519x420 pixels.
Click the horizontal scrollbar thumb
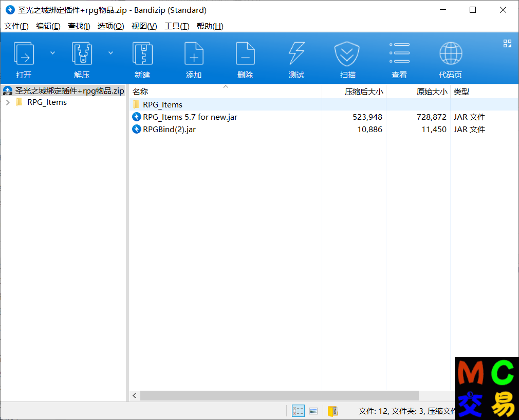280,395
